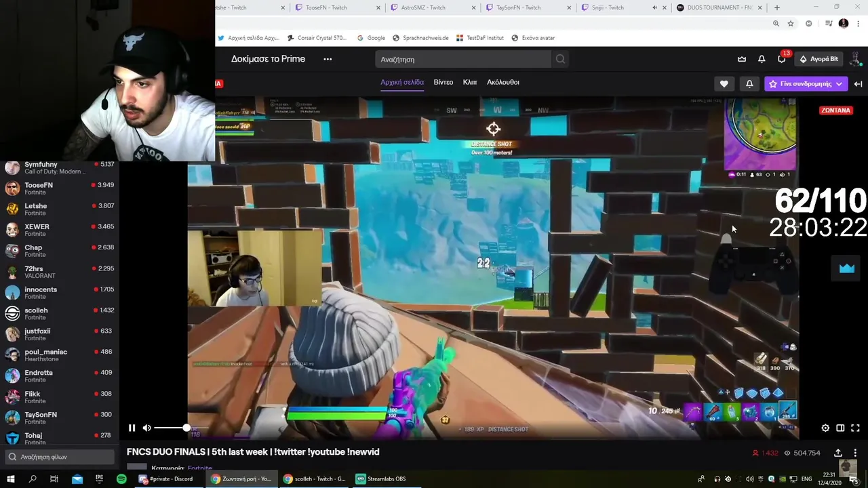Expand the subscribe dropdown arrow
Screen dimensions: 868x488
pyautogui.click(x=840, y=84)
